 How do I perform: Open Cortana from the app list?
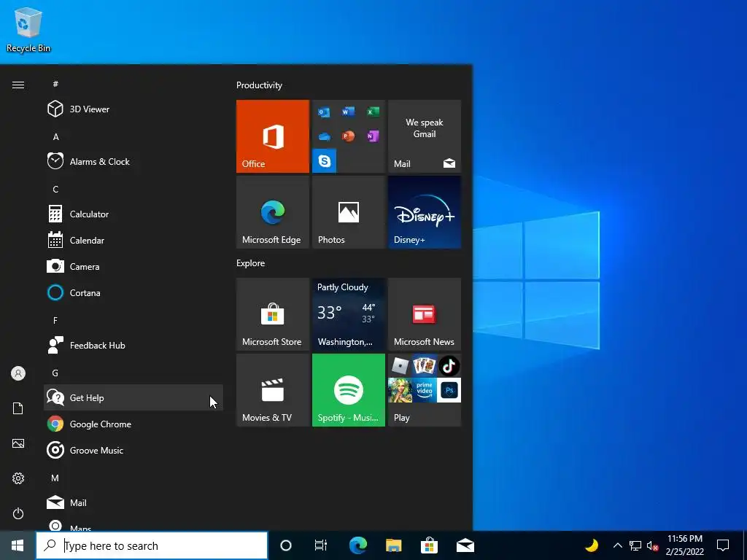pyautogui.click(x=133, y=292)
